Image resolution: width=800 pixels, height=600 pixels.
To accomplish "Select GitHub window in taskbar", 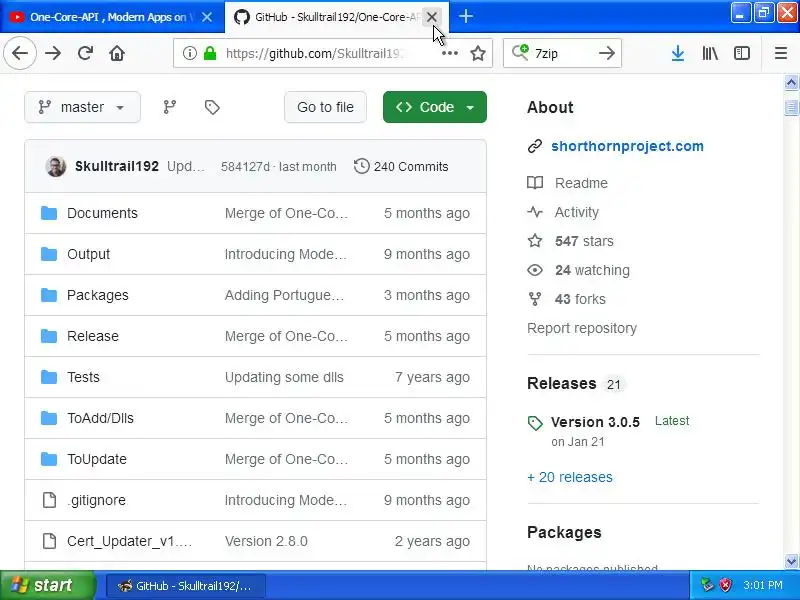I will (186, 586).
